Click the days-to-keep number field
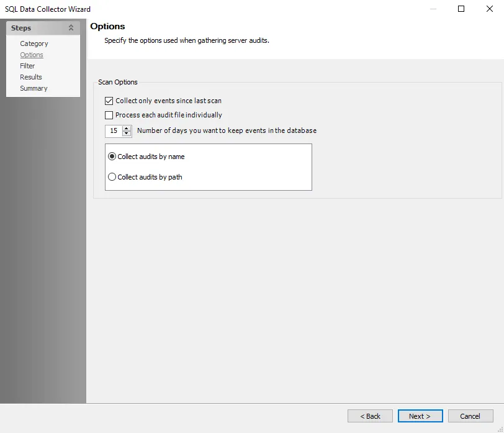 (114, 130)
